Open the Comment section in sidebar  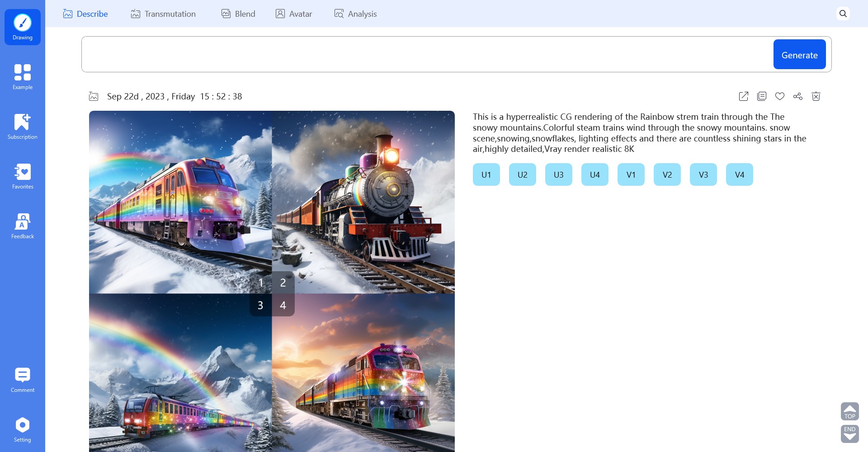pyautogui.click(x=23, y=380)
